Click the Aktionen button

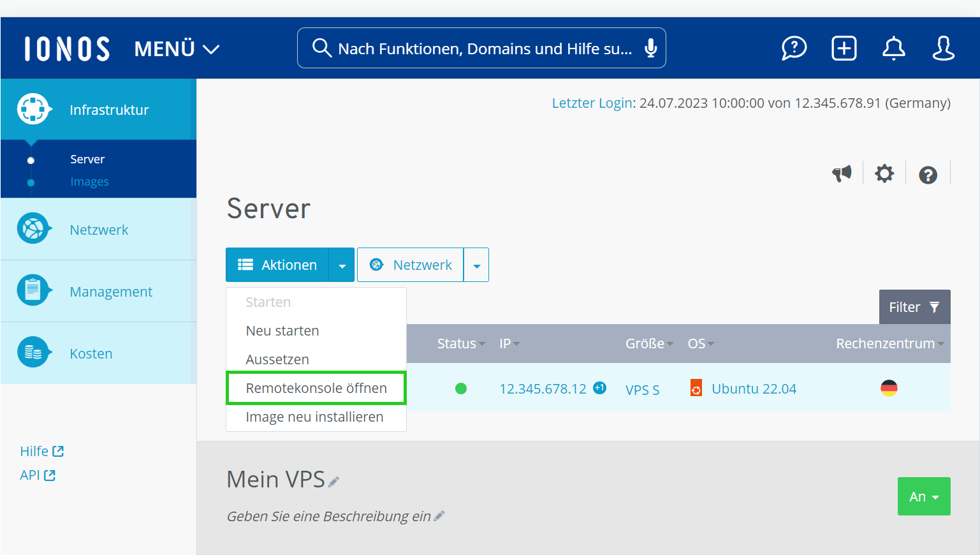point(277,265)
